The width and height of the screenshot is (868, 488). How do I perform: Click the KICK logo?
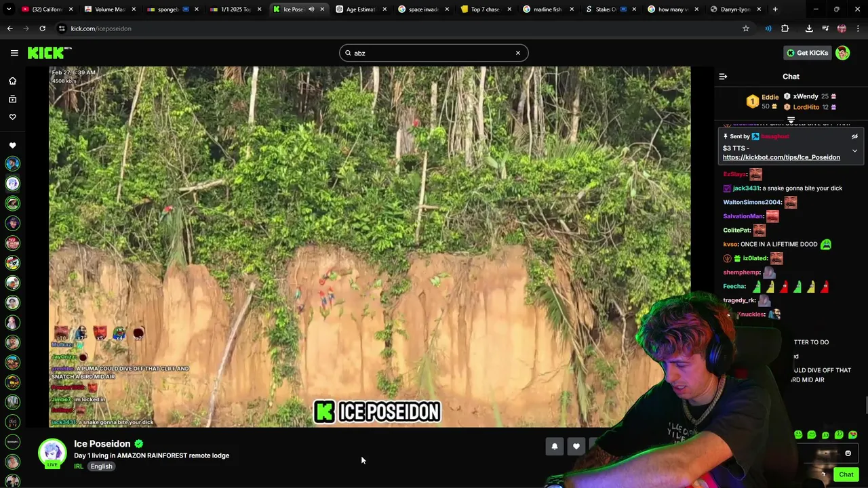point(49,53)
